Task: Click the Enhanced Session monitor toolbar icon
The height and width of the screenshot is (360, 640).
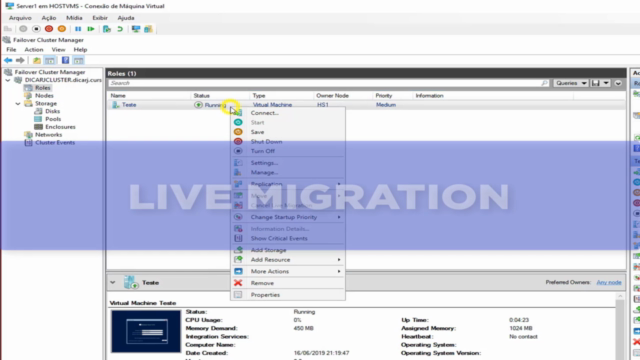Action: [136, 29]
